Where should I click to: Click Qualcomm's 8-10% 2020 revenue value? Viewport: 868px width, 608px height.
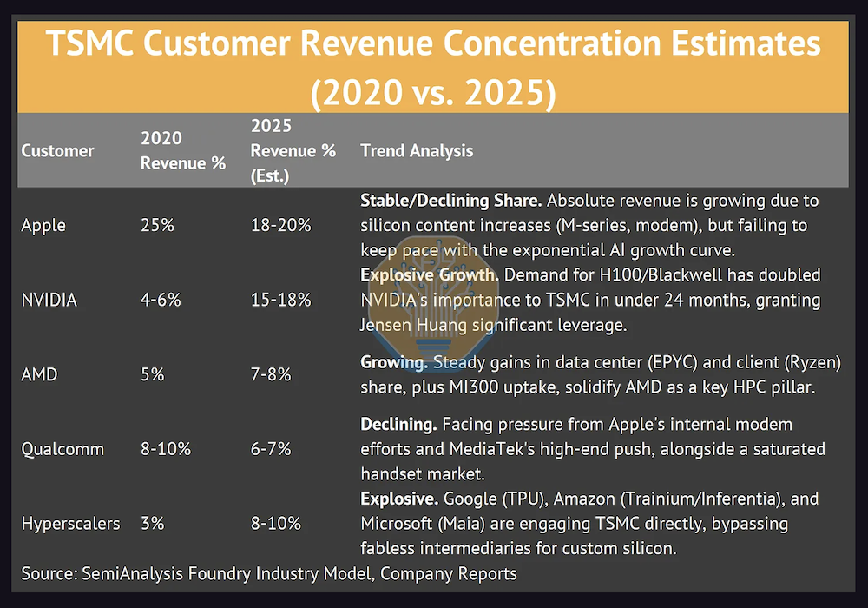(165, 449)
